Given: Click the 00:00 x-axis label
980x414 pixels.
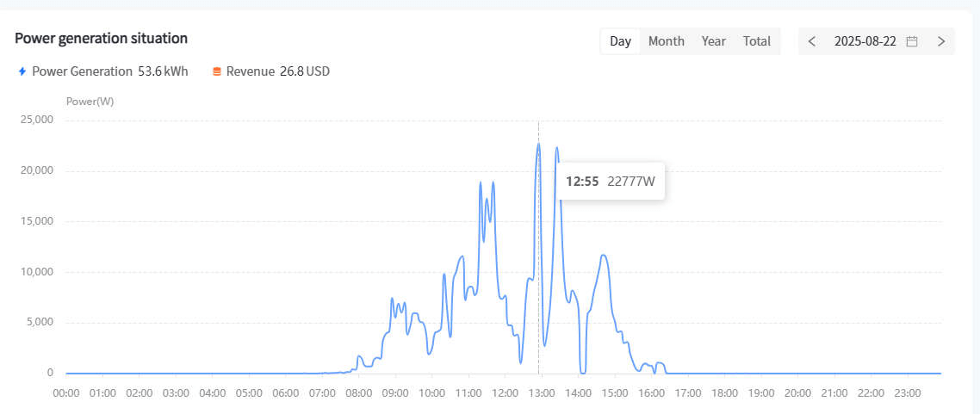Looking at the screenshot, I should (x=66, y=393).
